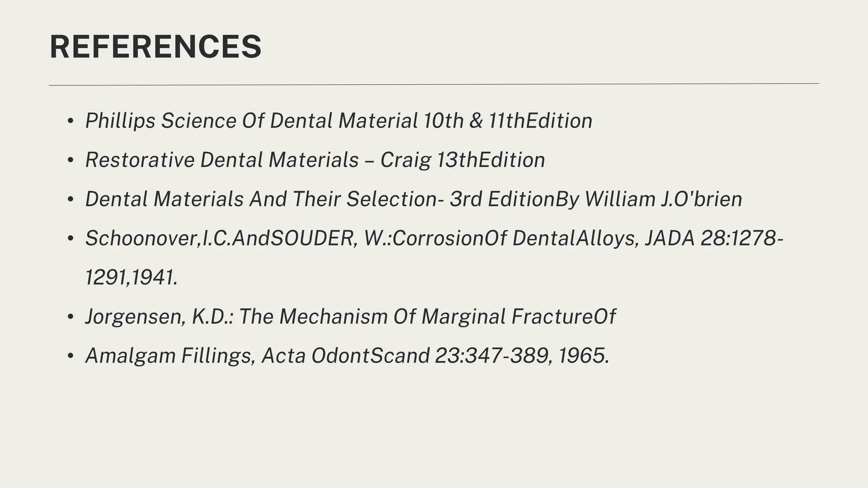Select the Jorgensen Mechanism Of Marginal Fracture line
Screen dimensions: 868x488
click(350, 317)
